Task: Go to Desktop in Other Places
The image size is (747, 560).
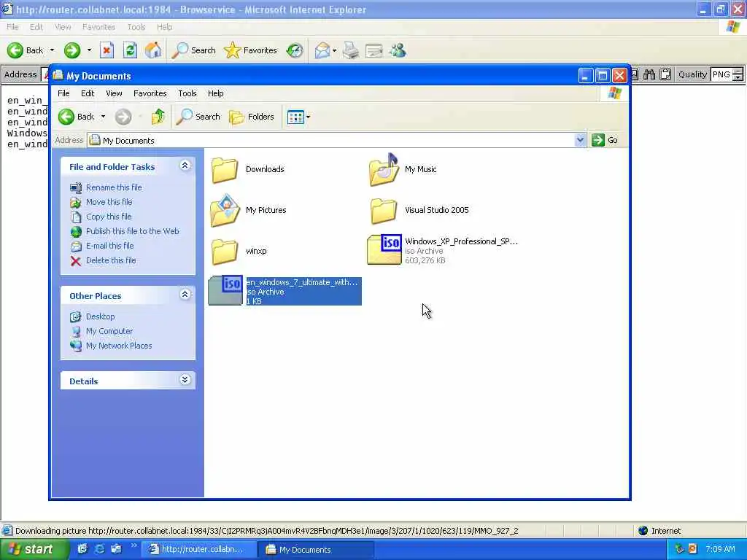Action: [x=100, y=316]
